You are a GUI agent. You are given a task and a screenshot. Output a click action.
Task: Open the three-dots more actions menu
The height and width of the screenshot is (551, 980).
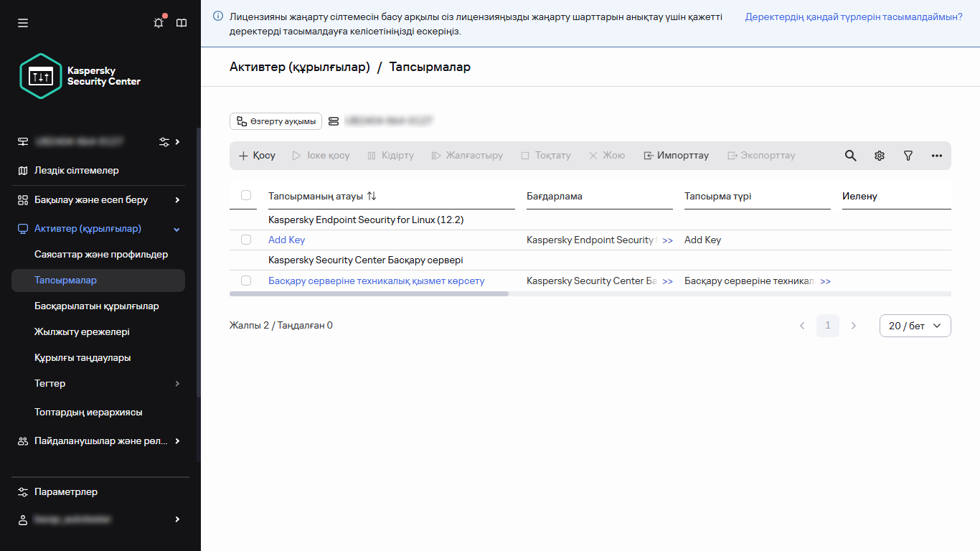(x=936, y=156)
